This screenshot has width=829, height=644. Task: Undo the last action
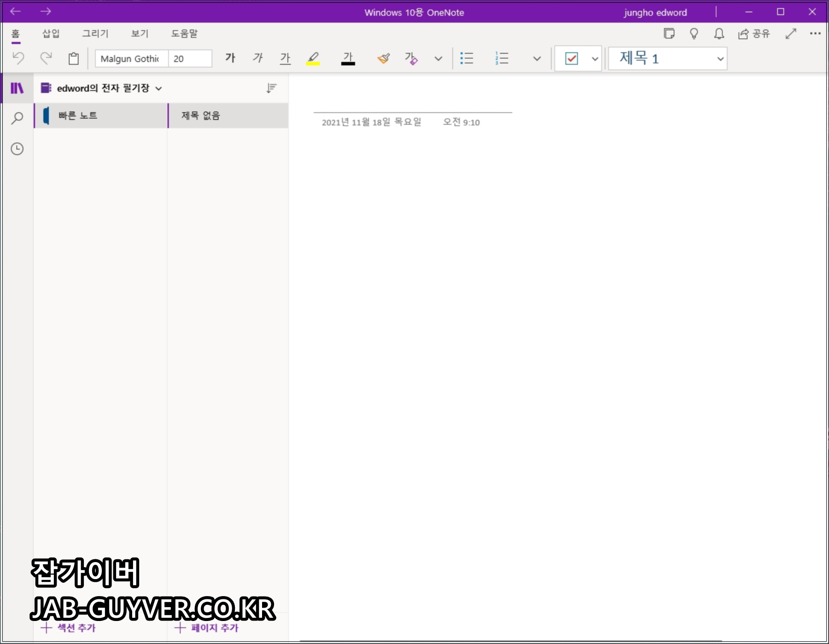[18, 58]
